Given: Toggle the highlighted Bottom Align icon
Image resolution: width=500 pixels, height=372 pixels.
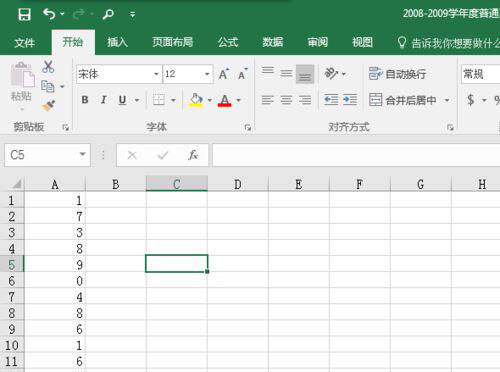Looking at the screenshot, I should (x=305, y=74).
